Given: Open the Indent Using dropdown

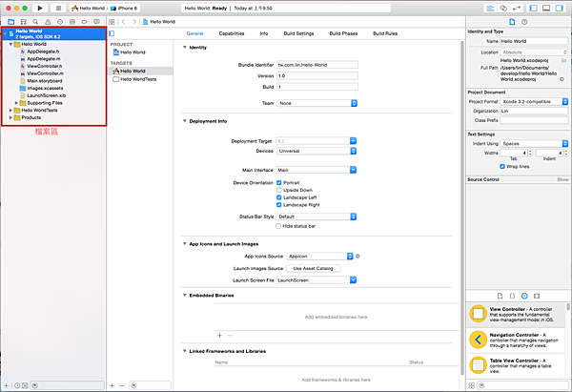Looking at the screenshot, I should pos(534,143).
